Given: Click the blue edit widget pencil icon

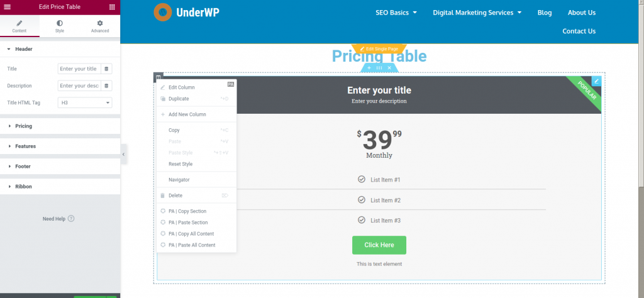Looking at the screenshot, I should click(596, 81).
